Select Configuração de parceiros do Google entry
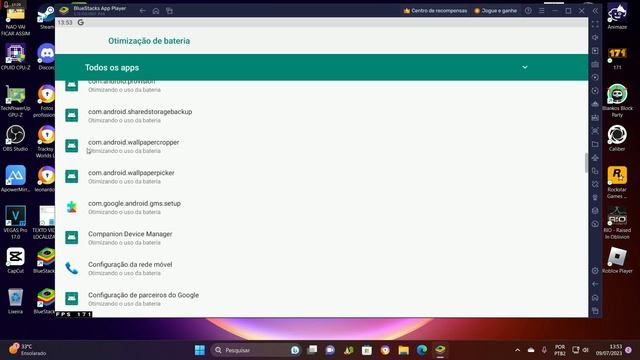Screen dimensions: 640x360 (x=322, y=299)
